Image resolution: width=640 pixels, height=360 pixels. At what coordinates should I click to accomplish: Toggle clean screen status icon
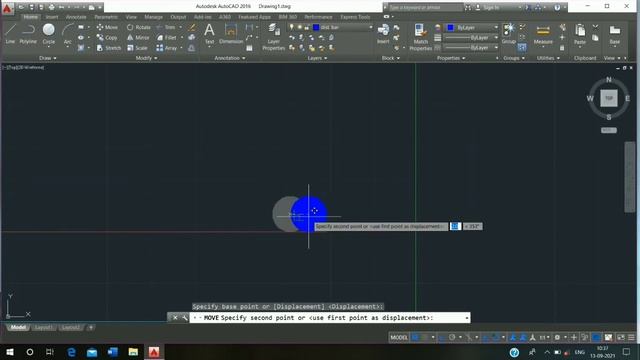[621, 338]
